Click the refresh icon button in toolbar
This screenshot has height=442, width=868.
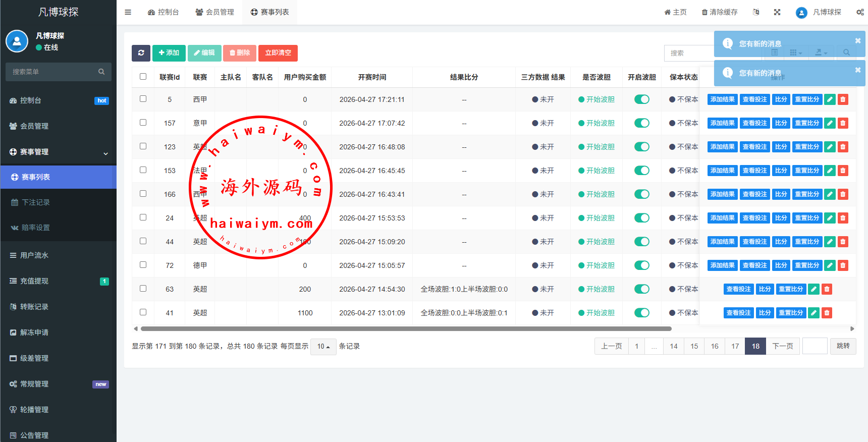click(x=141, y=53)
